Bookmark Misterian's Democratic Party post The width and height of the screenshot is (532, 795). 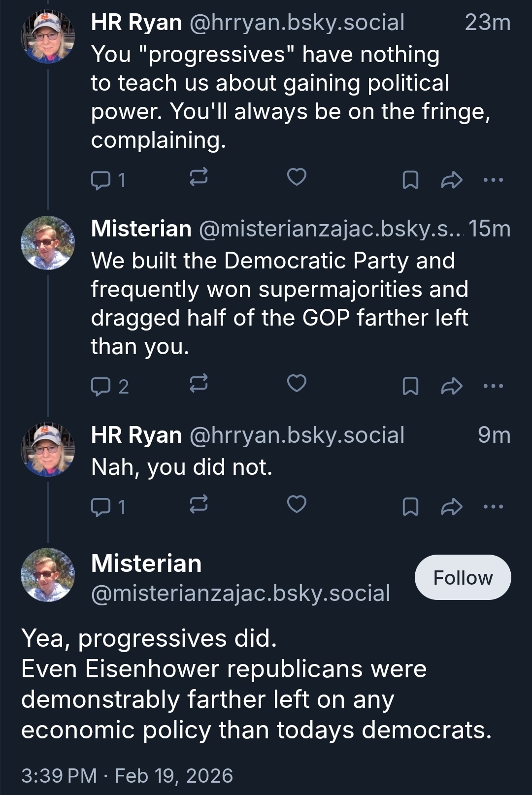tap(410, 386)
